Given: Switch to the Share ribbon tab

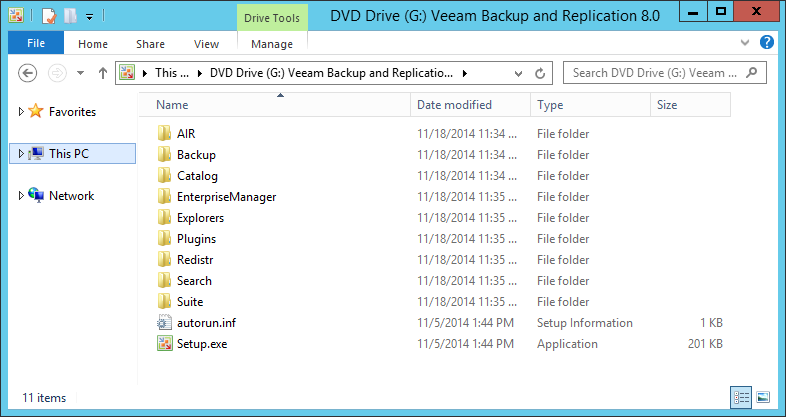Looking at the screenshot, I should coord(150,44).
